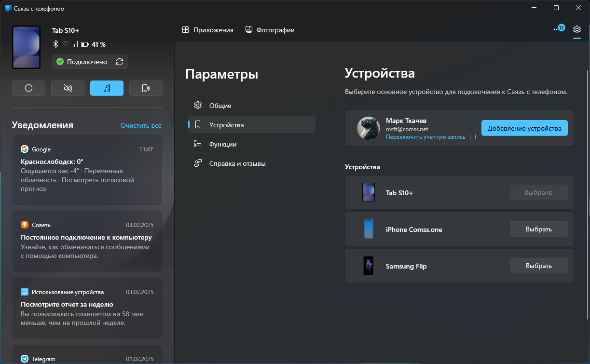
Task: Open Постоянное подключение к компьютеру notification
Action: coord(87,241)
